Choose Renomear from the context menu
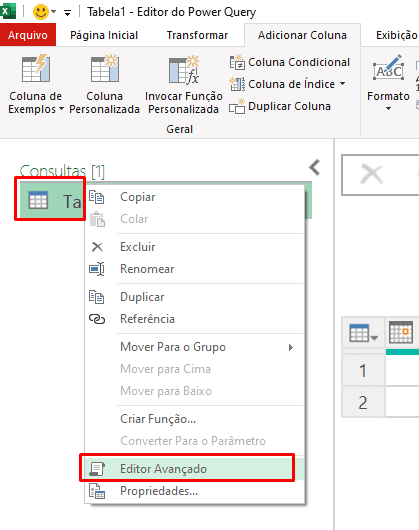419x530 pixels. 195,269
